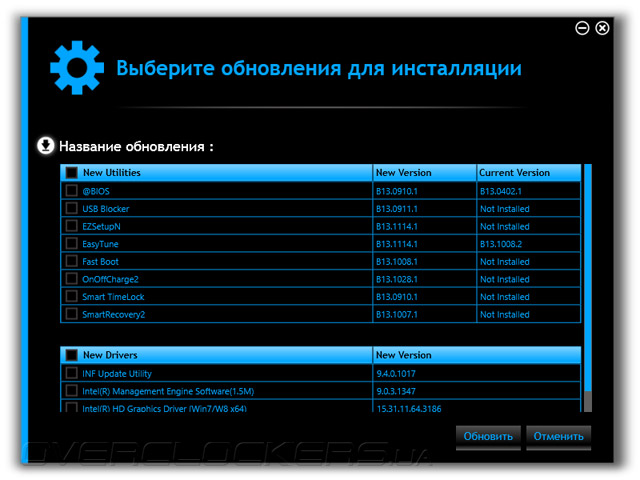Screen dimensions: 640x480
Task: Click USB Blocker new version B13.0911.1
Action: pos(397,209)
